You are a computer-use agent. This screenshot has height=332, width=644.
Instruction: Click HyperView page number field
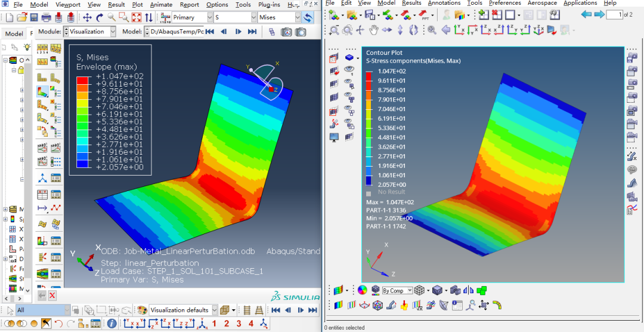coord(614,15)
